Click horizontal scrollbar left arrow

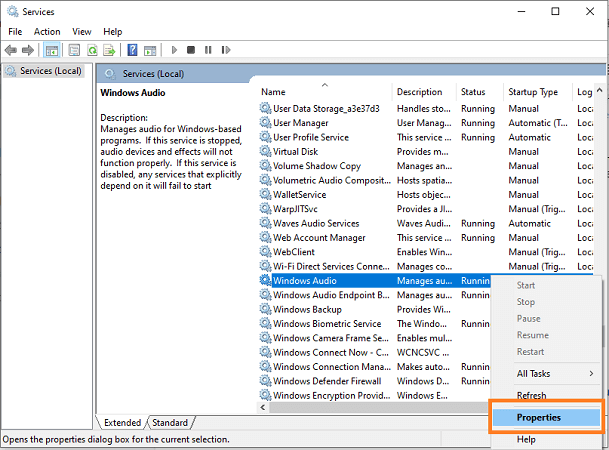point(263,407)
